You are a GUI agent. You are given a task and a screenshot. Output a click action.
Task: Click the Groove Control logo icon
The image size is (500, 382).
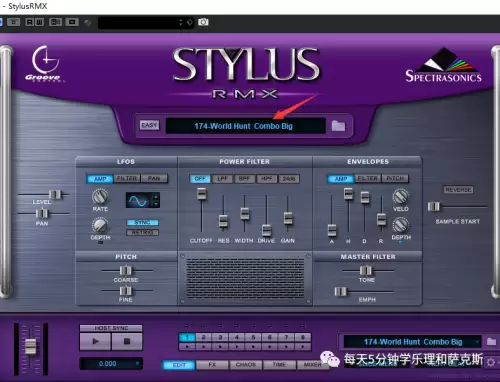pyautogui.click(x=45, y=63)
